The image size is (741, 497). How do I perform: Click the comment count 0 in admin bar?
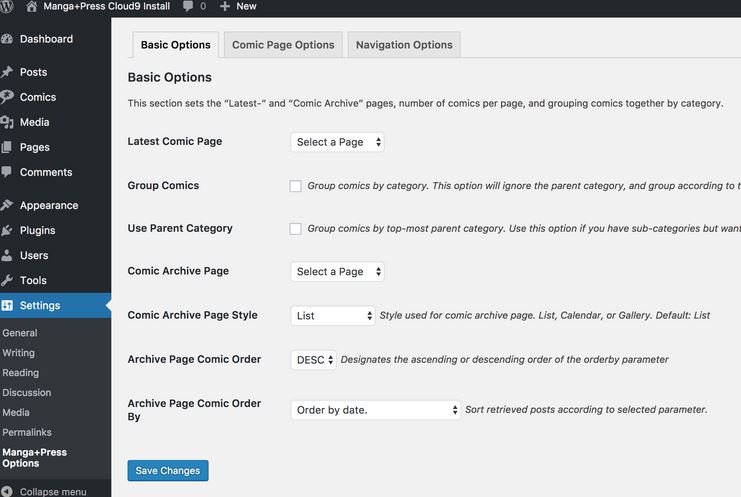[x=203, y=6]
